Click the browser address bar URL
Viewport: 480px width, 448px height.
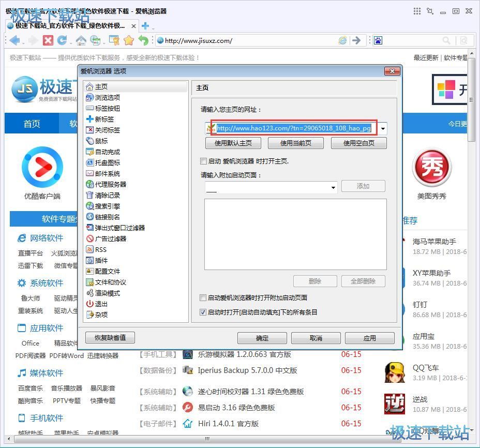coord(199,40)
